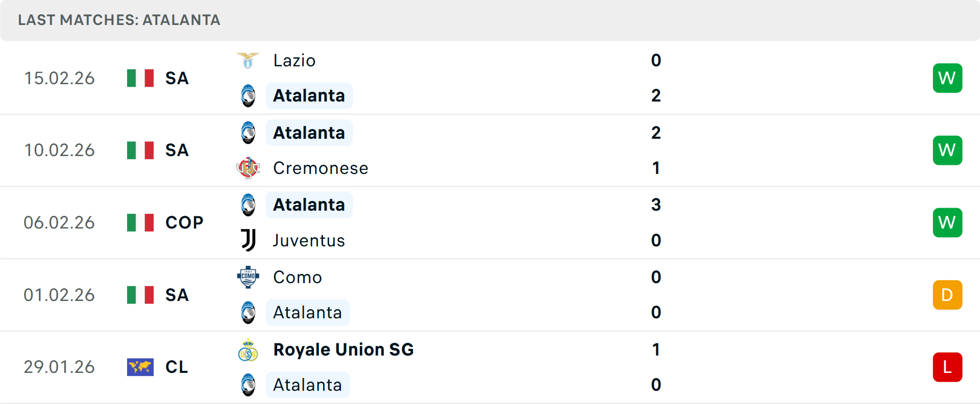Click the Royale Union SG badge

point(248,350)
